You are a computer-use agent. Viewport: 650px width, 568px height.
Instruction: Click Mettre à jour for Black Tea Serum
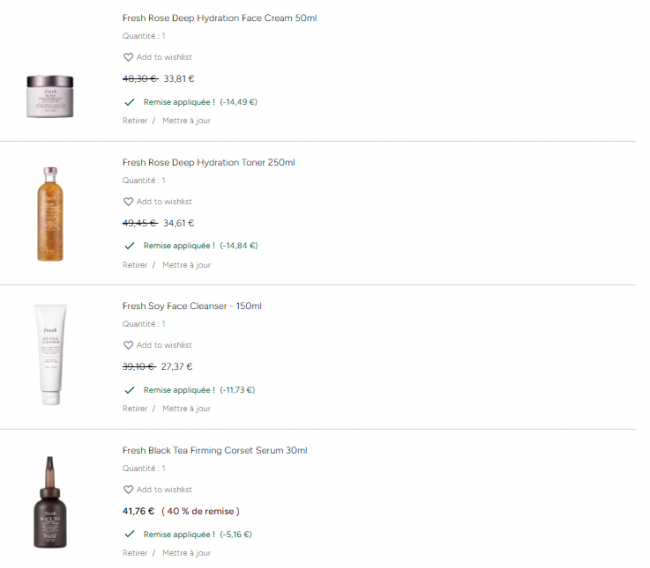[x=186, y=553]
